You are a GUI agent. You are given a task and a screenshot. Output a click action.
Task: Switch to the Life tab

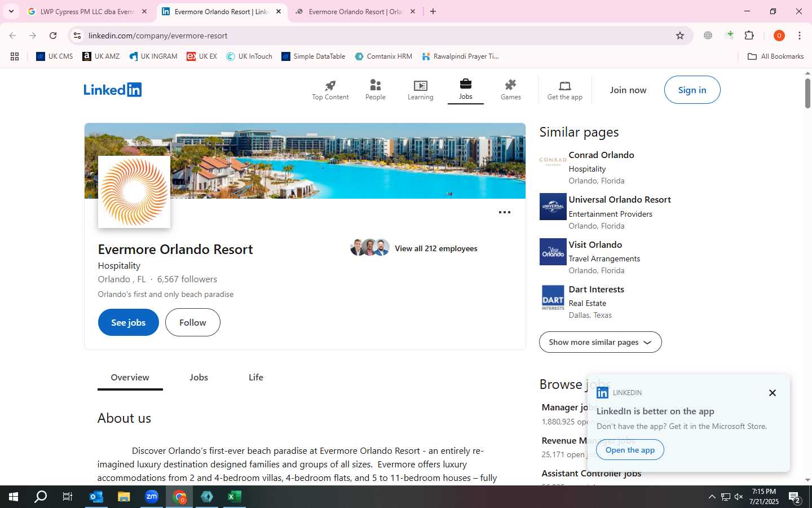click(256, 378)
